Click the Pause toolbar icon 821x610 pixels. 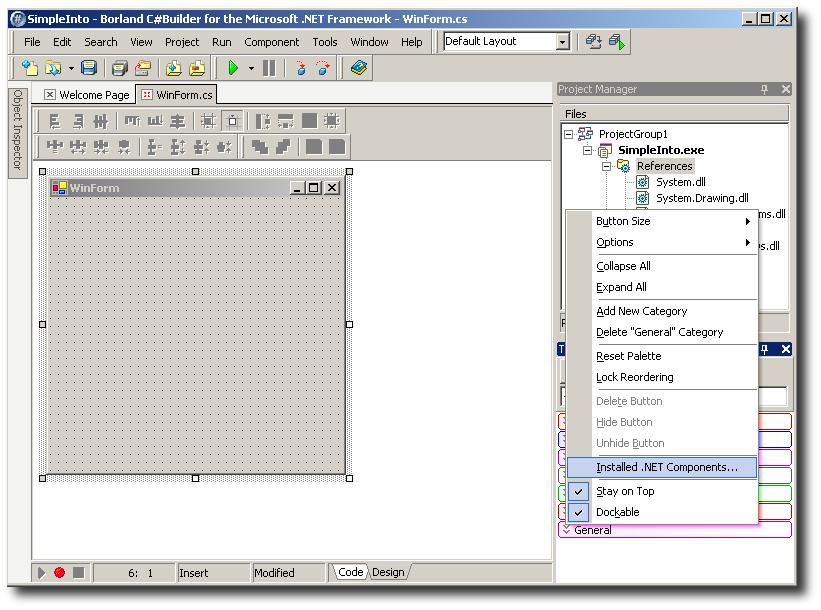tap(269, 68)
